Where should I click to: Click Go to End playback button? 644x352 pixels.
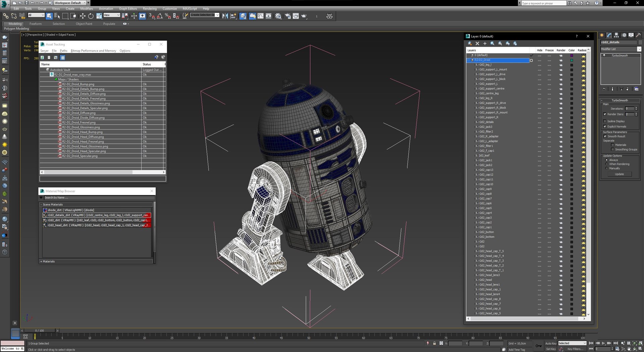(x=615, y=343)
